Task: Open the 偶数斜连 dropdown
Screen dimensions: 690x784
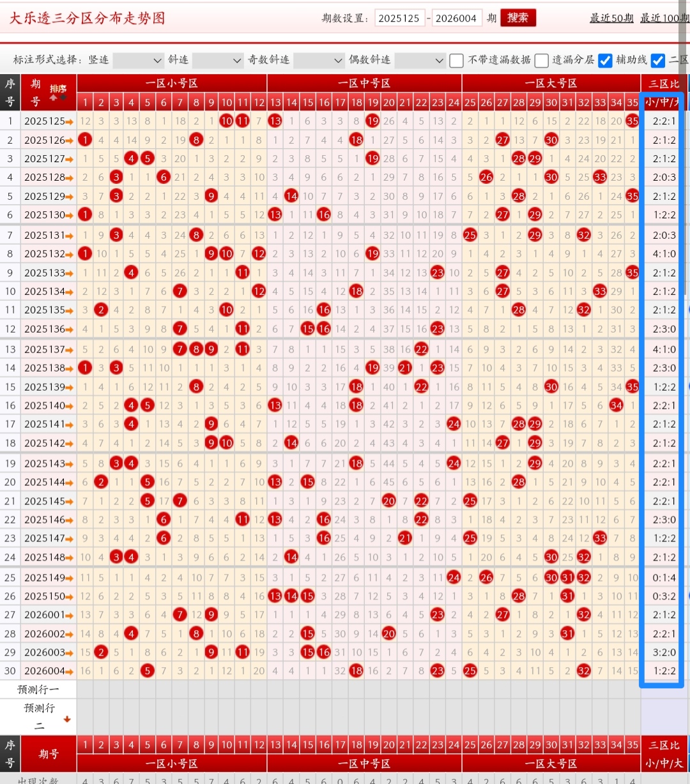Action: tap(420, 60)
